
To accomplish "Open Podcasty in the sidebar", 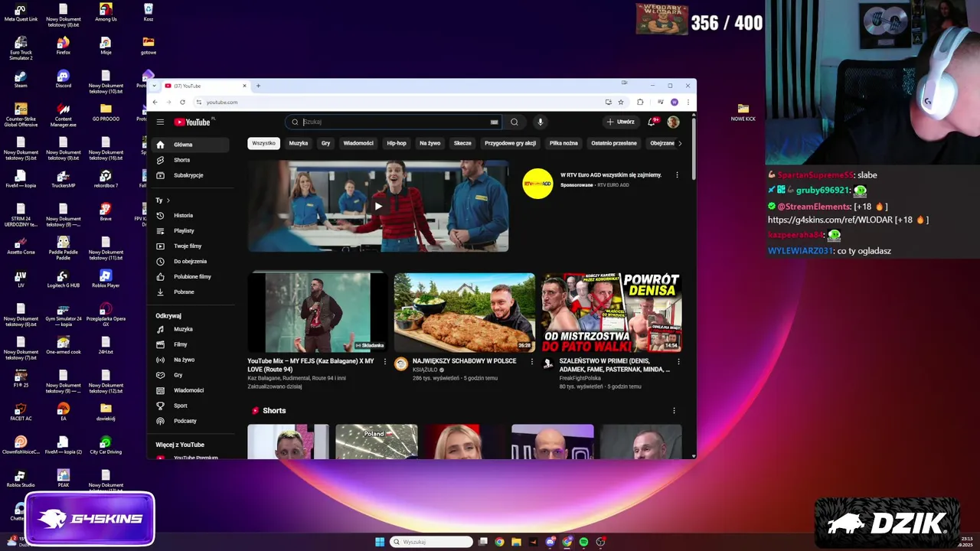I will point(191,421).
